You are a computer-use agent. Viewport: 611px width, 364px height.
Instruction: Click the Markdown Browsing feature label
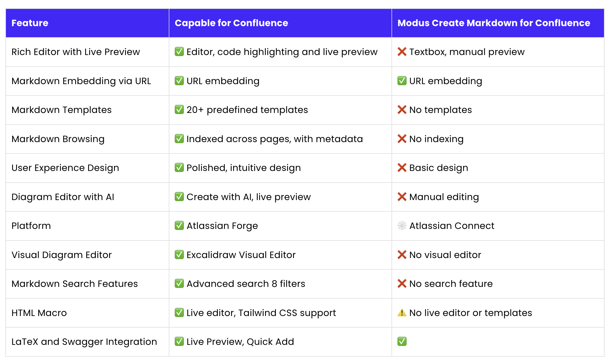click(58, 139)
